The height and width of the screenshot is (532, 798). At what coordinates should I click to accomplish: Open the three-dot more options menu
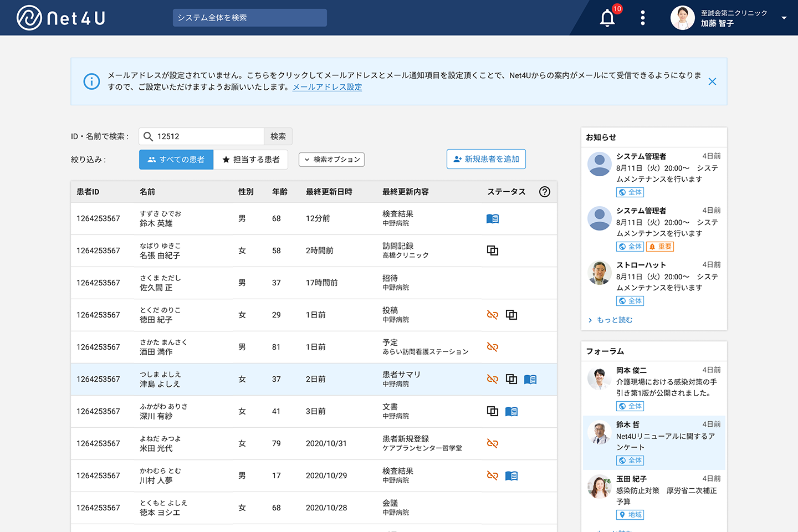(643, 18)
